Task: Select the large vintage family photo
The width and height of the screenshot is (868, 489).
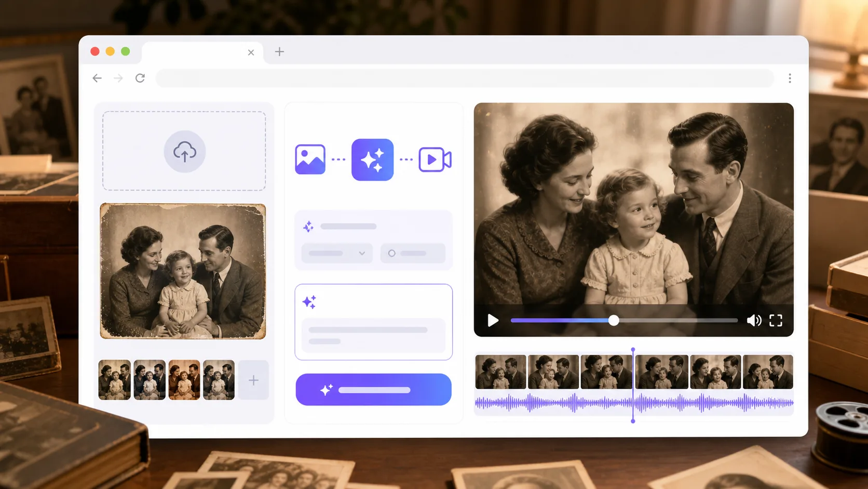Action: point(183,271)
